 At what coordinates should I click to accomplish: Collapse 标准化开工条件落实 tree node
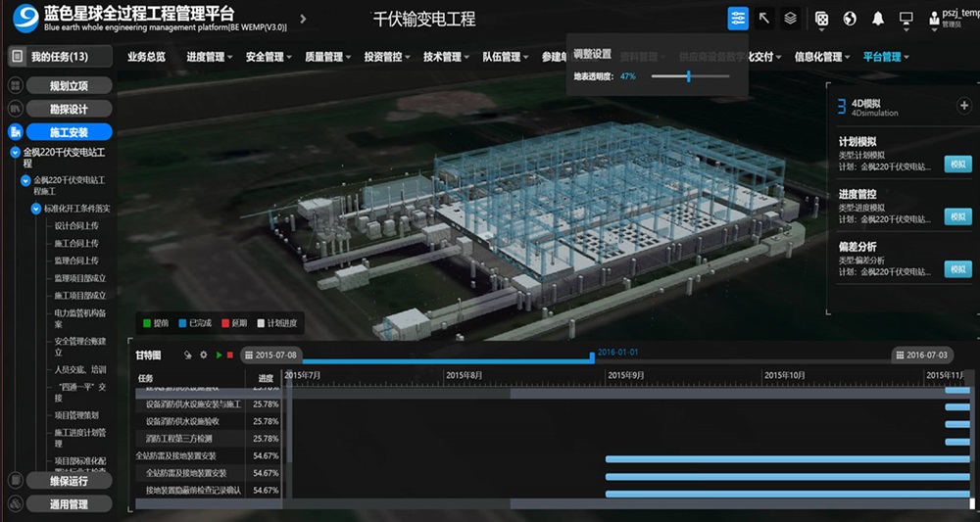(x=35, y=209)
